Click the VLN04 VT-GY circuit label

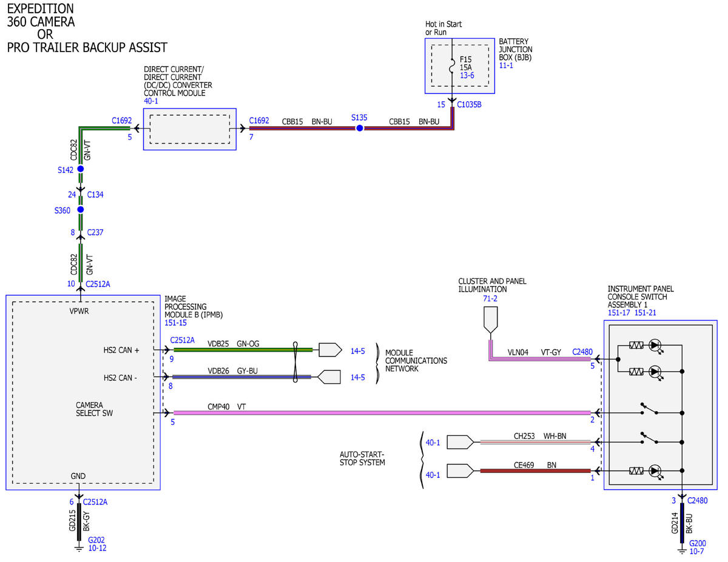534,352
